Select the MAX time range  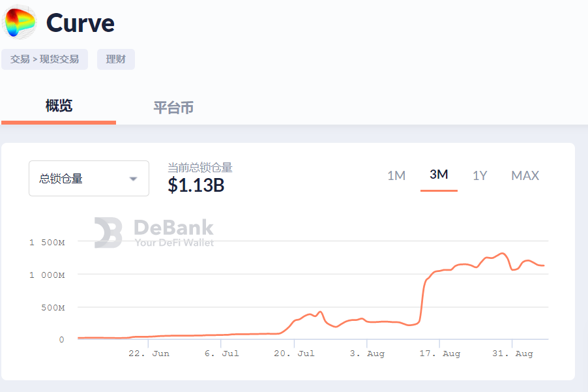(x=525, y=175)
